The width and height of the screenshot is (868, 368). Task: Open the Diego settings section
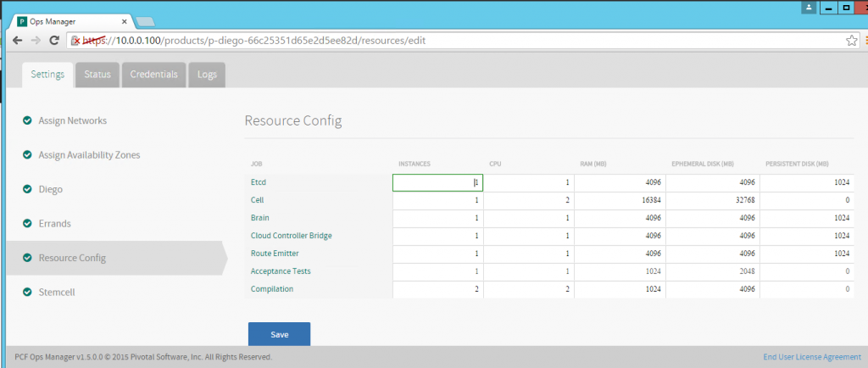click(50, 189)
